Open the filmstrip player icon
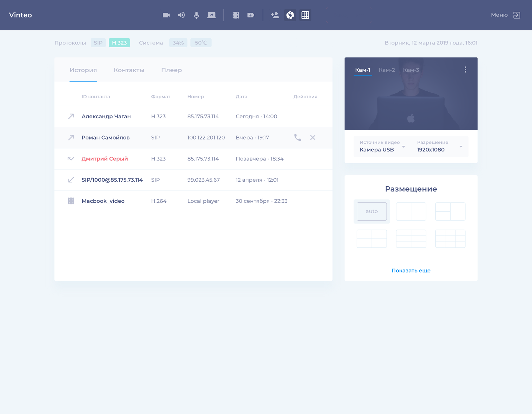The image size is (532, 414). point(236,15)
